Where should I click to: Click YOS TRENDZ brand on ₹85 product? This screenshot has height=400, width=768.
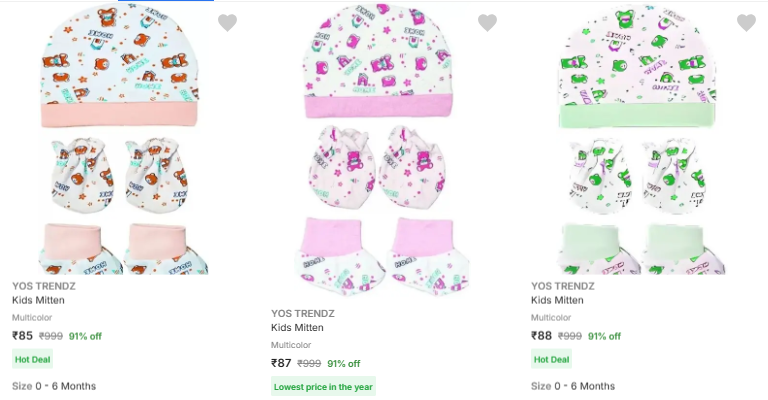[x=43, y=285]
